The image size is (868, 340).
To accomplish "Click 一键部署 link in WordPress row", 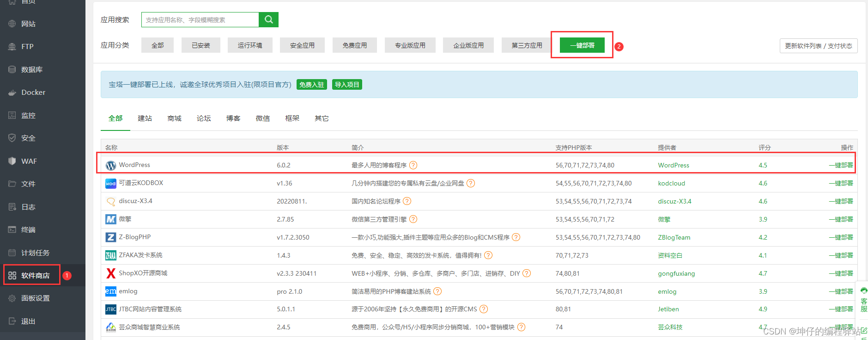I will (841, 165).
